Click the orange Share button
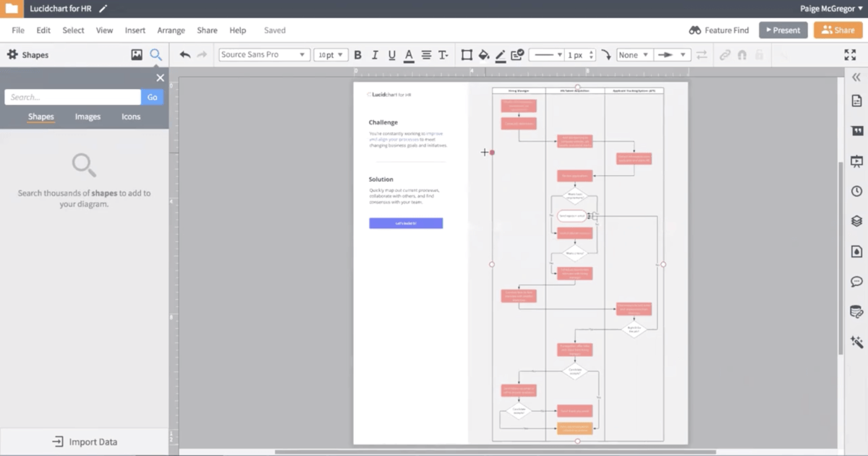This screenshot has height=456, width=868. tap(838, 30)
